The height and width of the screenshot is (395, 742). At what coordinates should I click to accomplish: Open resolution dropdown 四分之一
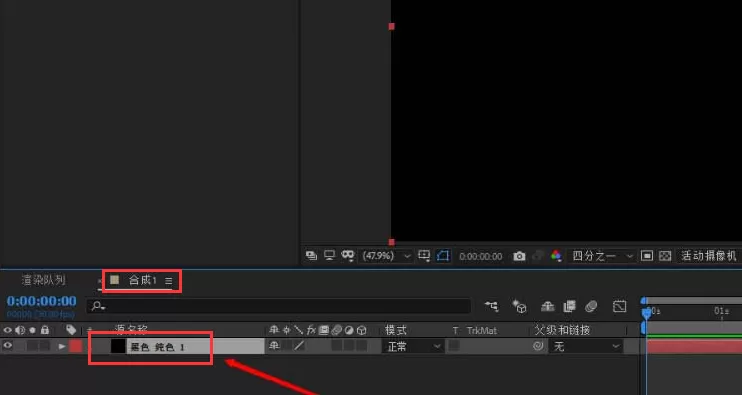[602, 256]
